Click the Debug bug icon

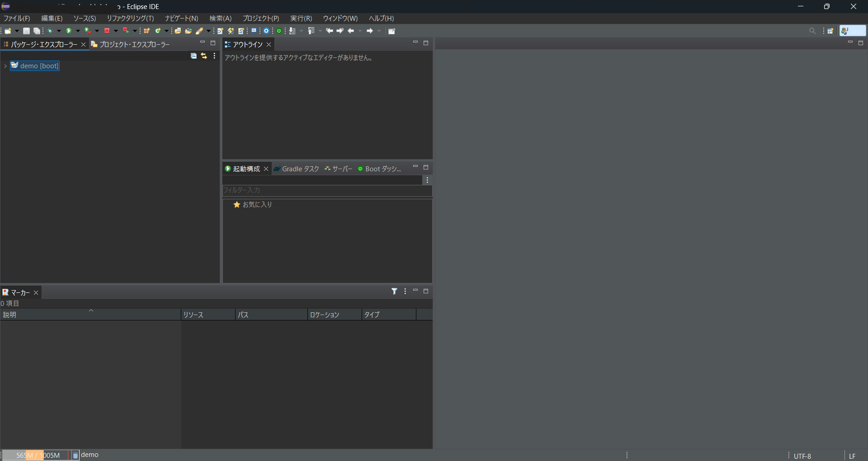click(x=50, y=31)
